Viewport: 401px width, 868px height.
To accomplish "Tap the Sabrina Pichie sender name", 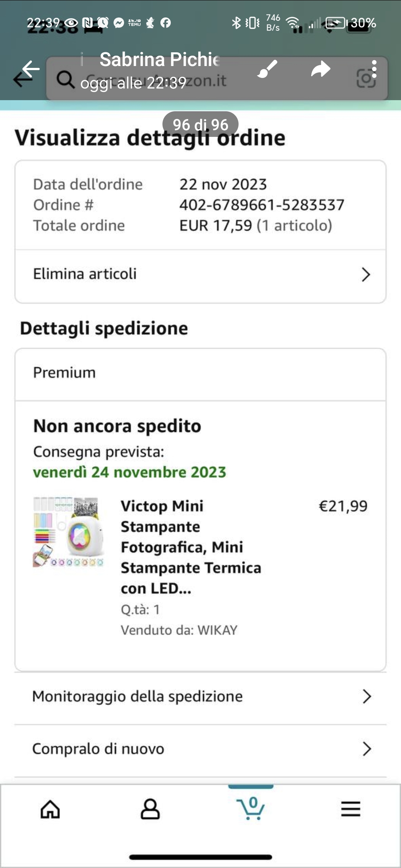I will click(160, 59).
